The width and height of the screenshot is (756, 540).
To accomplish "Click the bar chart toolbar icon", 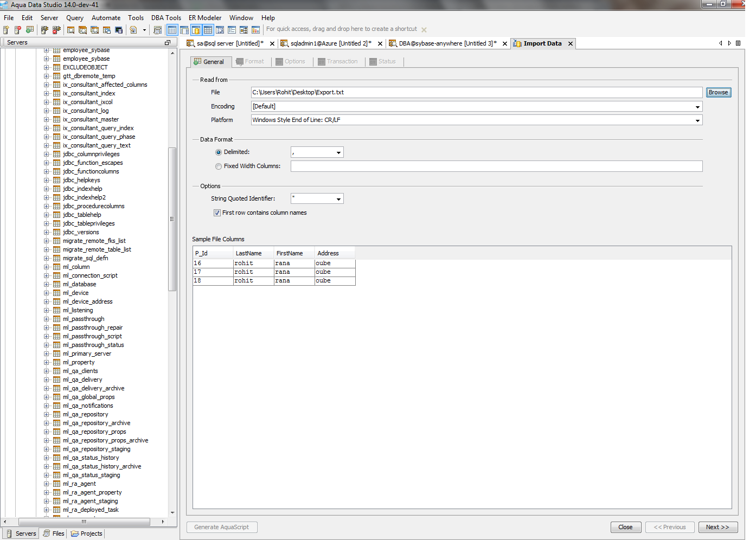I will 256,30.
